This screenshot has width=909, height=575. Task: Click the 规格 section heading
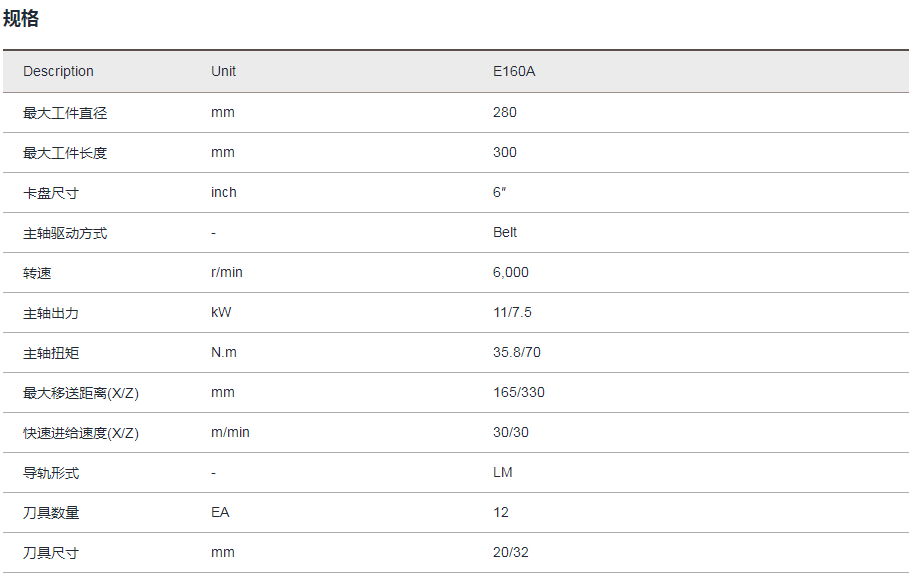(x=21, y=19)
